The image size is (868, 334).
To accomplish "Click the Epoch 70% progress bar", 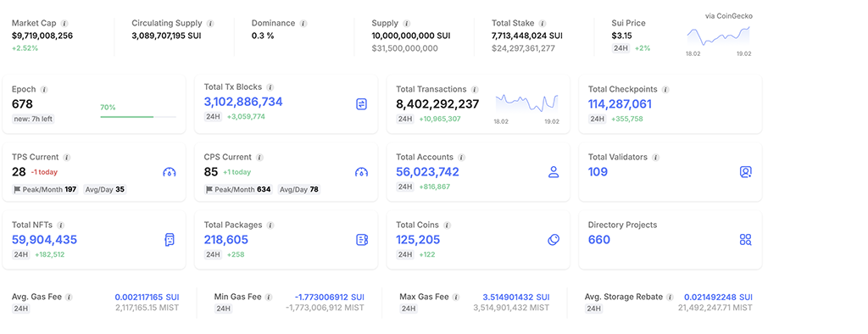I will click(138, 117).
